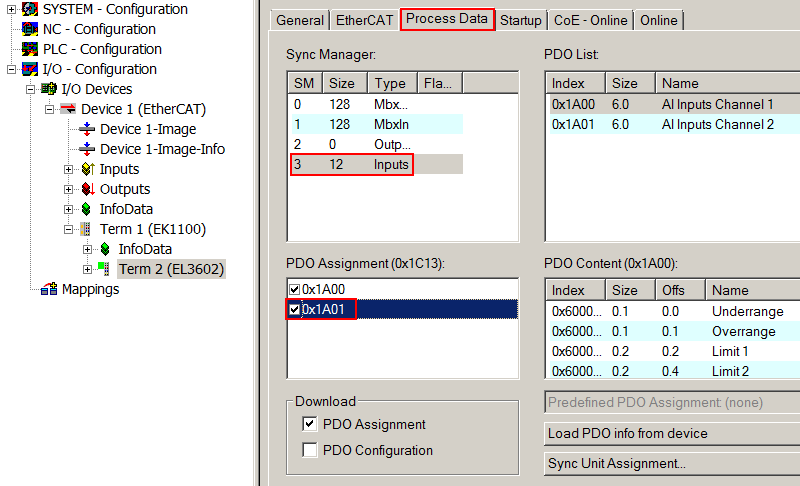Click the Device 1-Image icon
Screen dimensions: 800x486
point(87,129)
